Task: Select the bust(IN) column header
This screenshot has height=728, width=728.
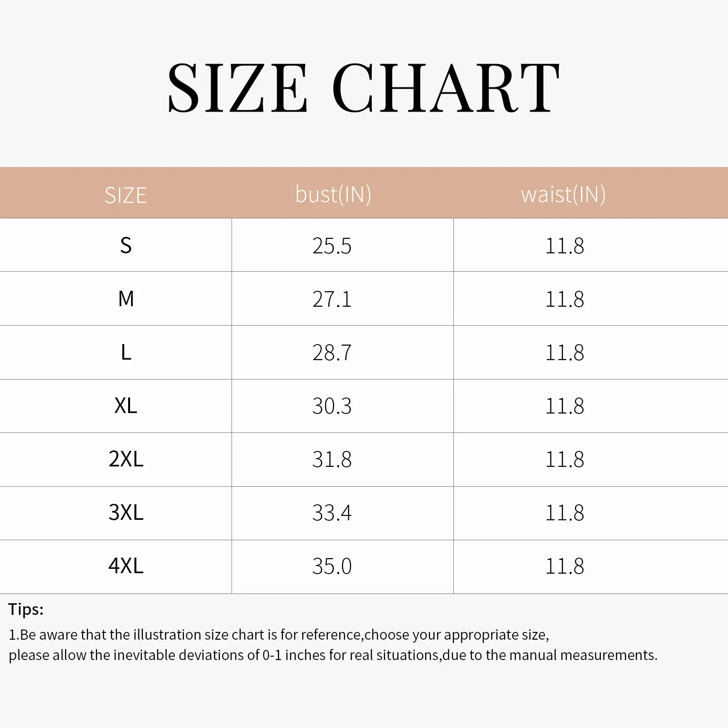Action: click(x=333, y=195)
